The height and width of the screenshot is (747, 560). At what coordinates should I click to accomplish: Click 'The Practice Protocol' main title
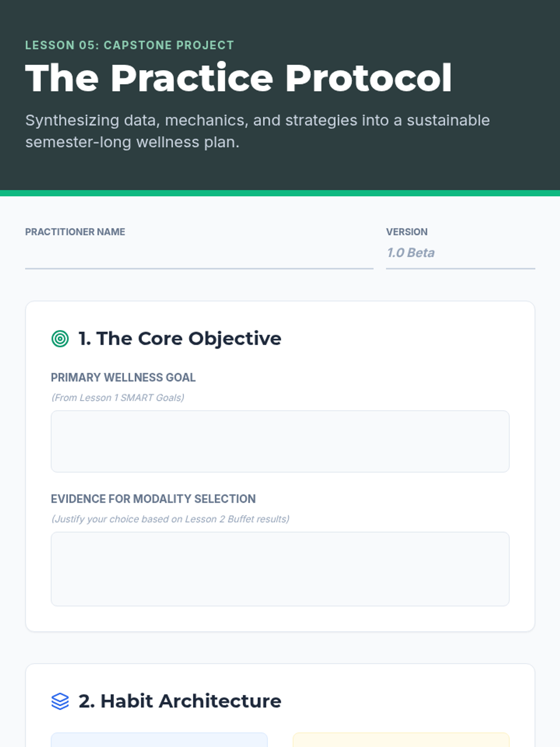[238, 78]
